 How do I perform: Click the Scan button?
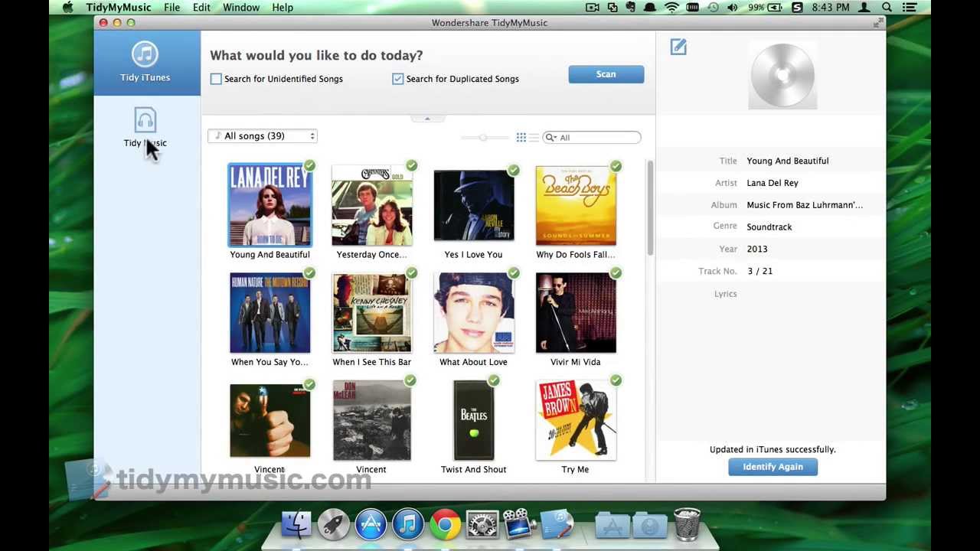click(606, 74)
